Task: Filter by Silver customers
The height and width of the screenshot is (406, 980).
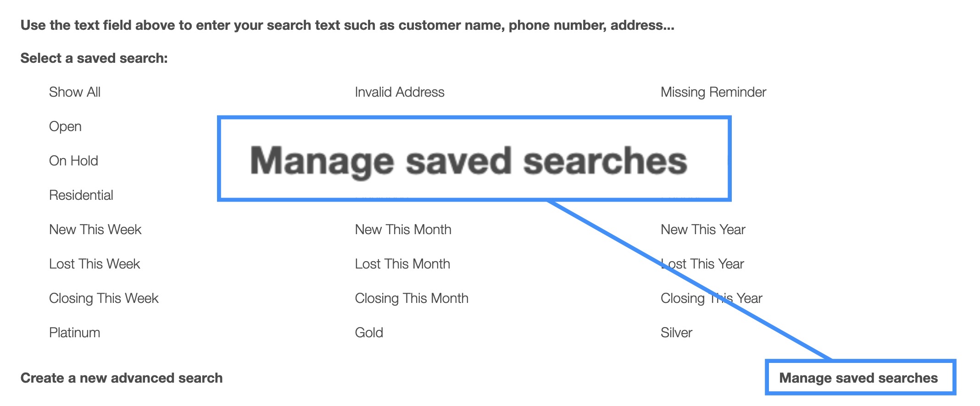Action: tap(676, 333)
